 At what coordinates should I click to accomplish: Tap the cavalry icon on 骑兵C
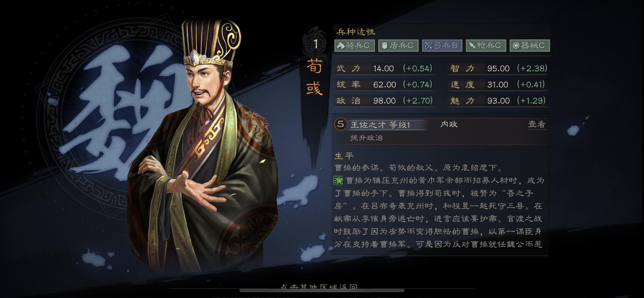(x=341, y=46)
